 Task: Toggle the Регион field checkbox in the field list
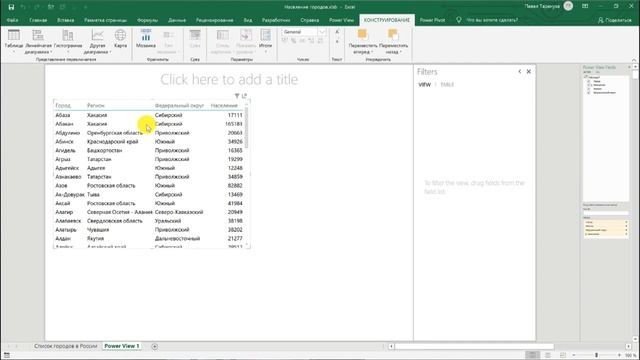click(x=589, y=89)
